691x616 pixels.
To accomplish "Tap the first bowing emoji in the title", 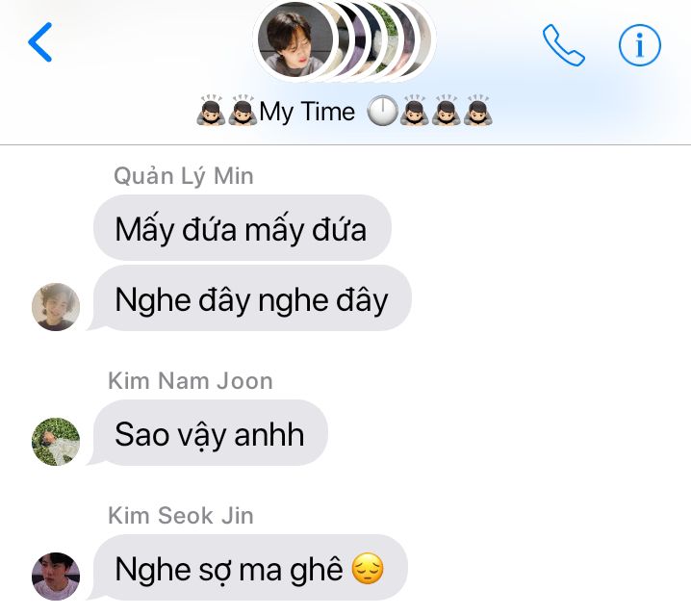I will [x=211, y=110].
